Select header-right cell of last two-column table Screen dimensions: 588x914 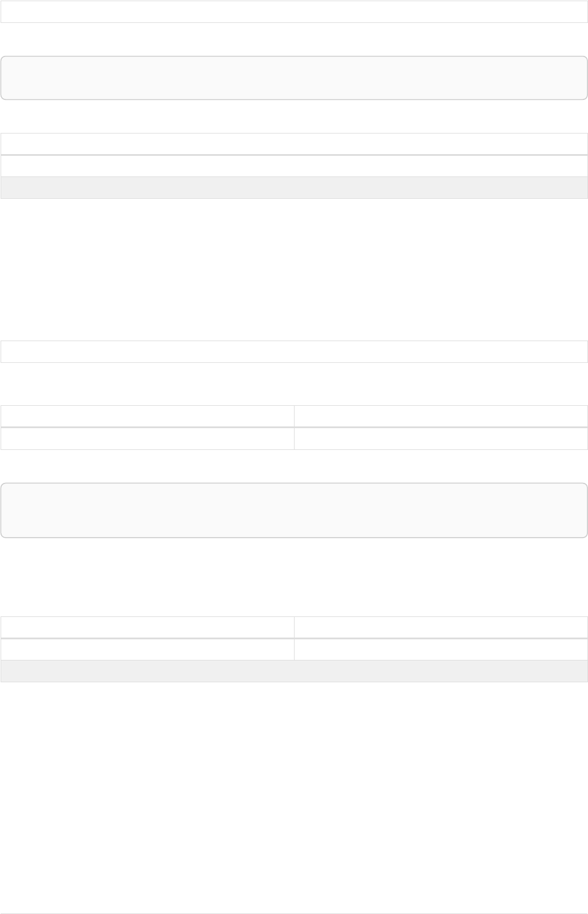441,628
